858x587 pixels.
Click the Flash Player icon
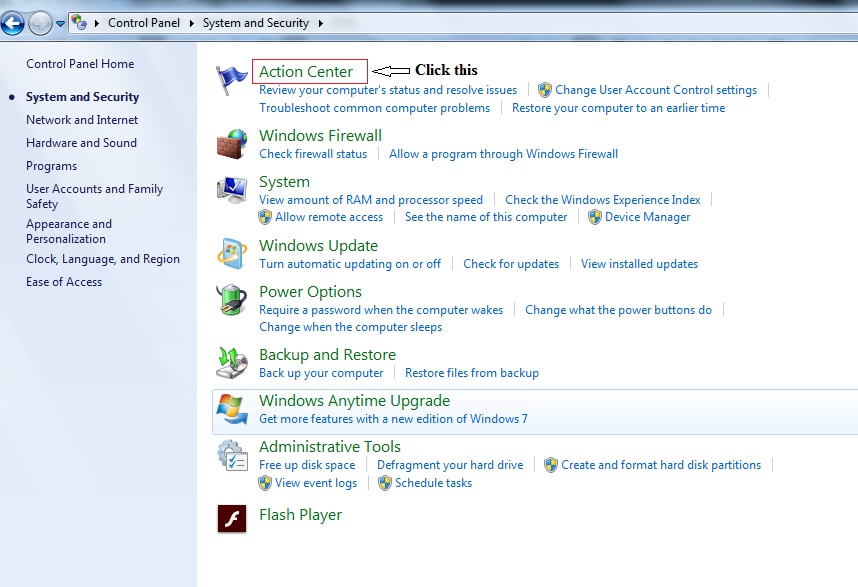(232, 518)
